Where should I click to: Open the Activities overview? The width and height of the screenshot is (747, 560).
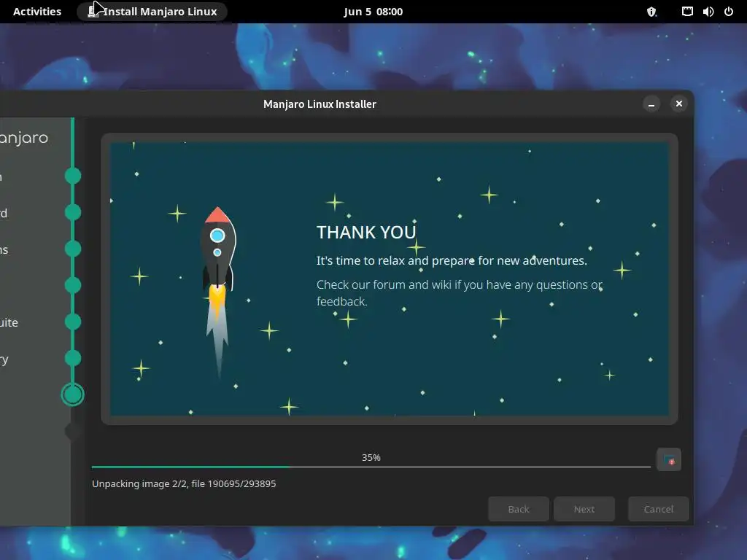(37, 12)
